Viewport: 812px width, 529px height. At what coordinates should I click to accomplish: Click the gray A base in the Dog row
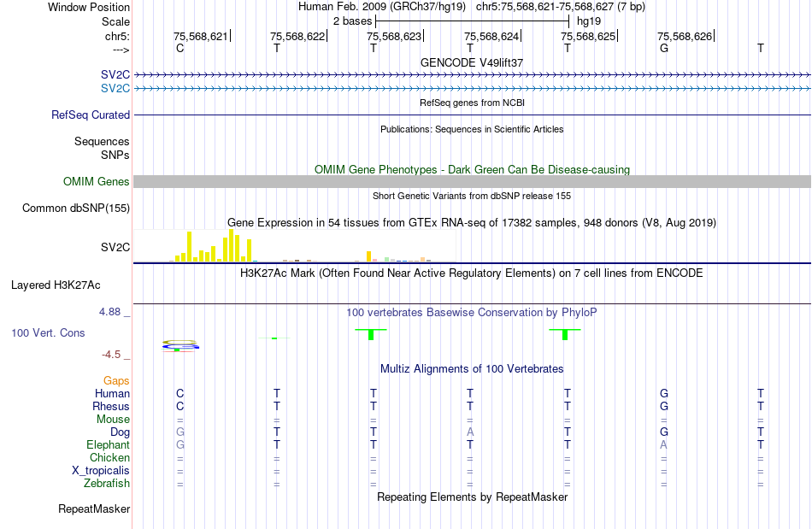click(470, 432)
